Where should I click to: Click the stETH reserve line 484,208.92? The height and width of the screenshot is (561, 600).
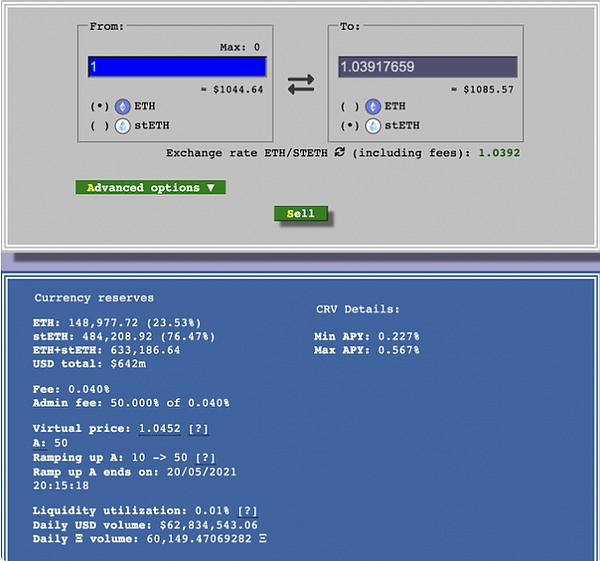(124, 337)
